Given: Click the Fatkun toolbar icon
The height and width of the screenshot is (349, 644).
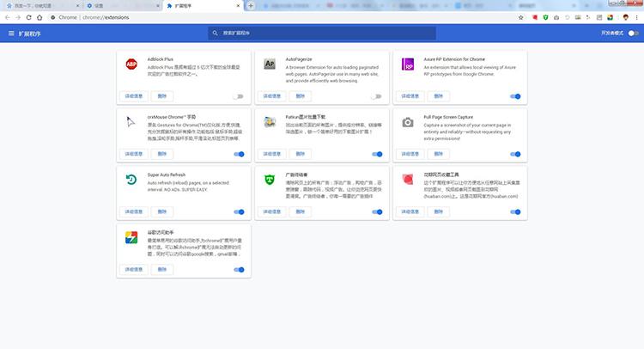Looking at the screenshot, I should pos(578,18).
